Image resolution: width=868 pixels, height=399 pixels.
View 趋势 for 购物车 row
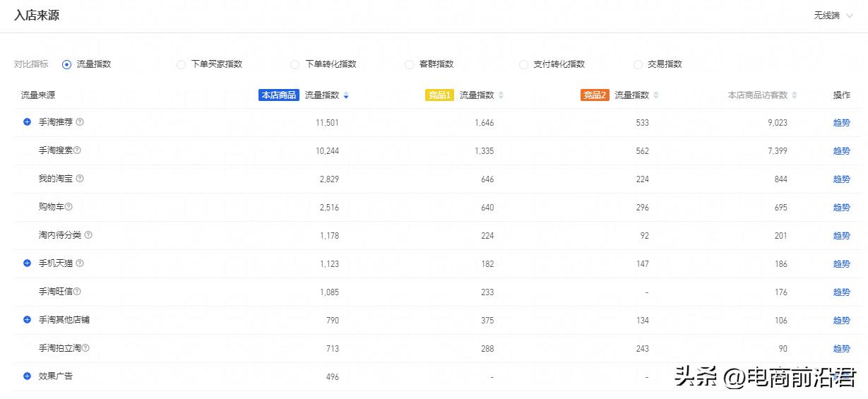[841, 208]
